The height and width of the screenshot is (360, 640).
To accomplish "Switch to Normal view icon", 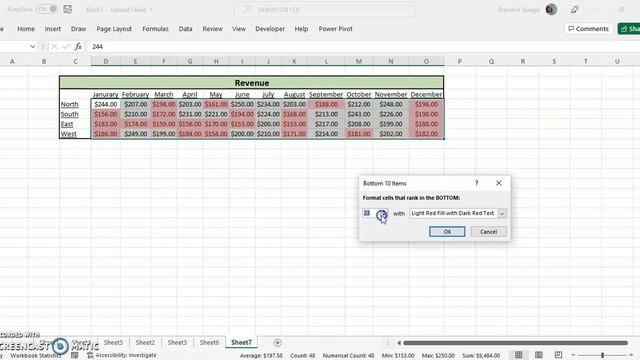I will (518, 355).
